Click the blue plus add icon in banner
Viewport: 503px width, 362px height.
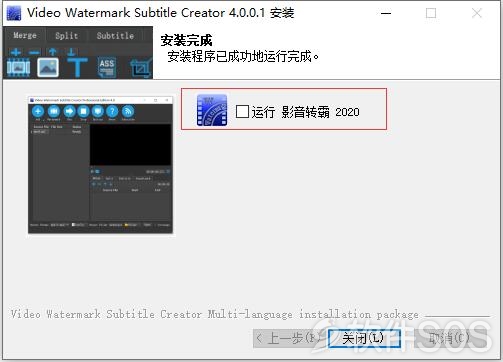tap(16, 52)
